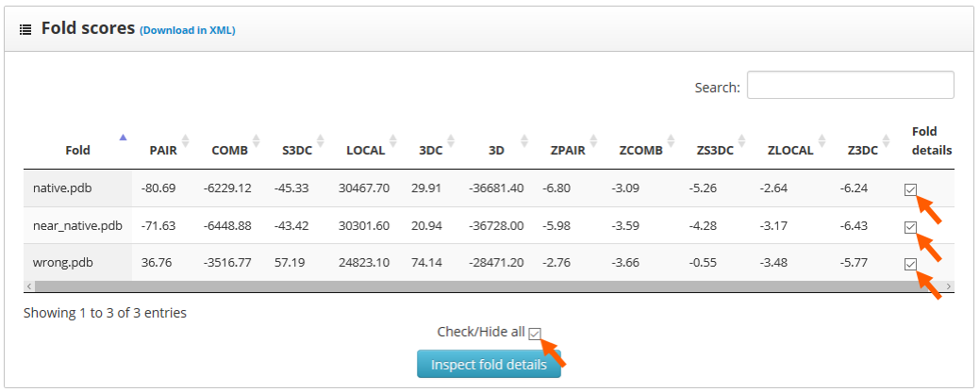
Task: Click COMB value -3516.77
Action: (x=227, y=262)
